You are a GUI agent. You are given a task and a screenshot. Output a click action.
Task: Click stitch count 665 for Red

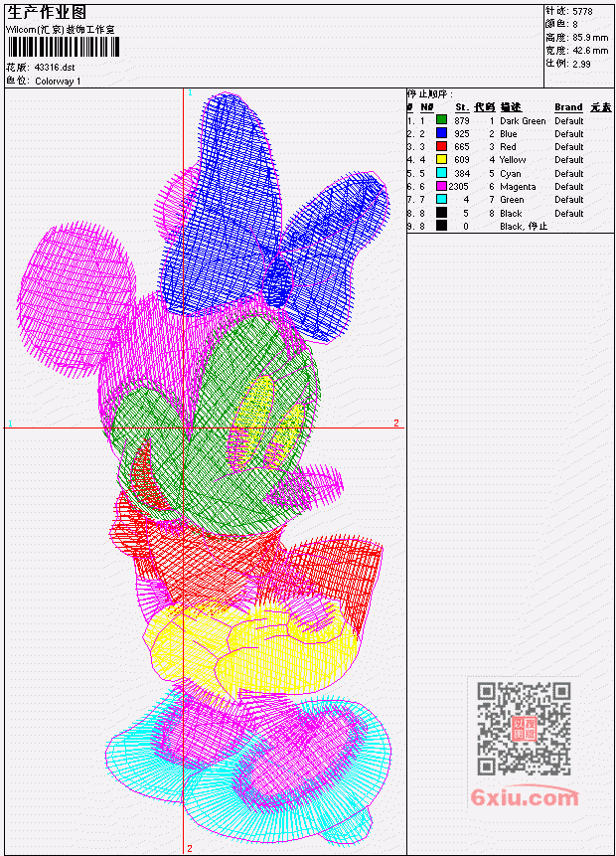(x=462, y=147)
